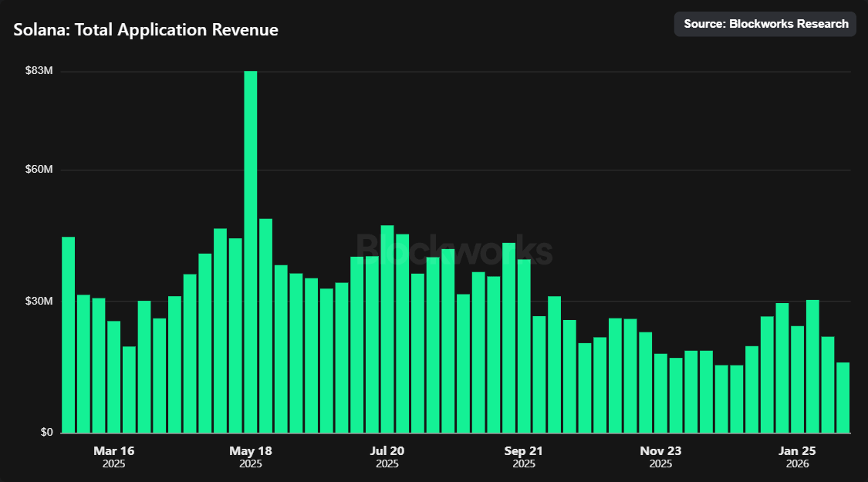Click the Mar 16 2025 x-axis label

tap(114, 457)
